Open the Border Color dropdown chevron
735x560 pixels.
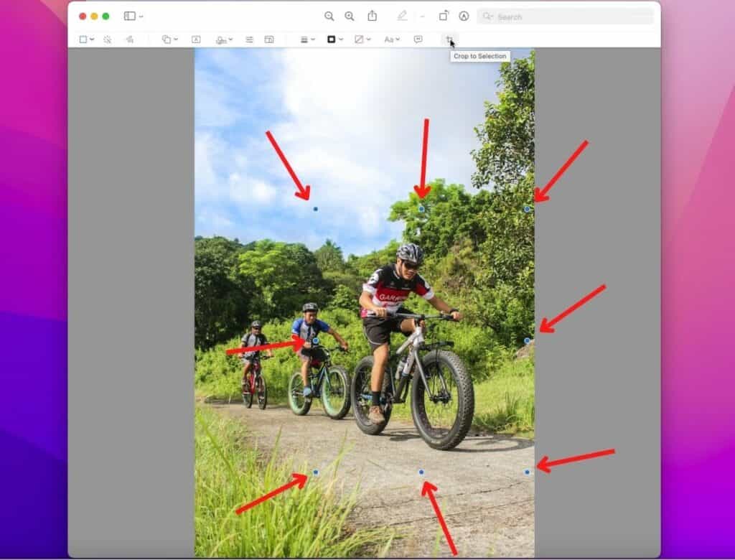click(x=341, y=39)
